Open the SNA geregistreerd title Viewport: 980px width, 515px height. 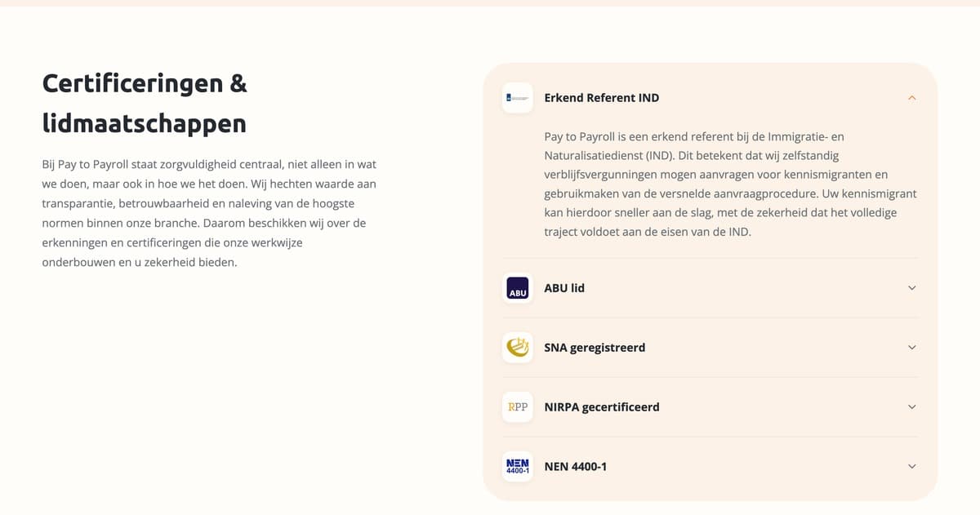click(x=595, y=348)
